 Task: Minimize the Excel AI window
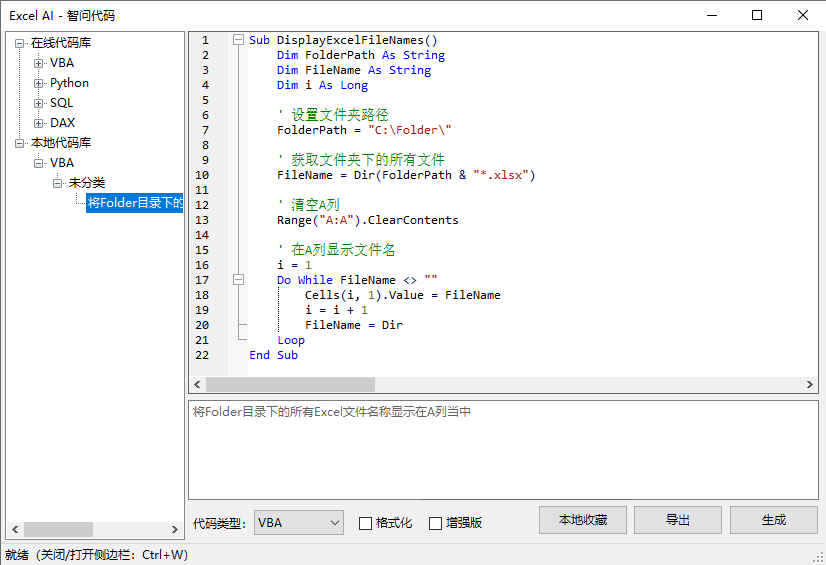(x=712, y=15)
